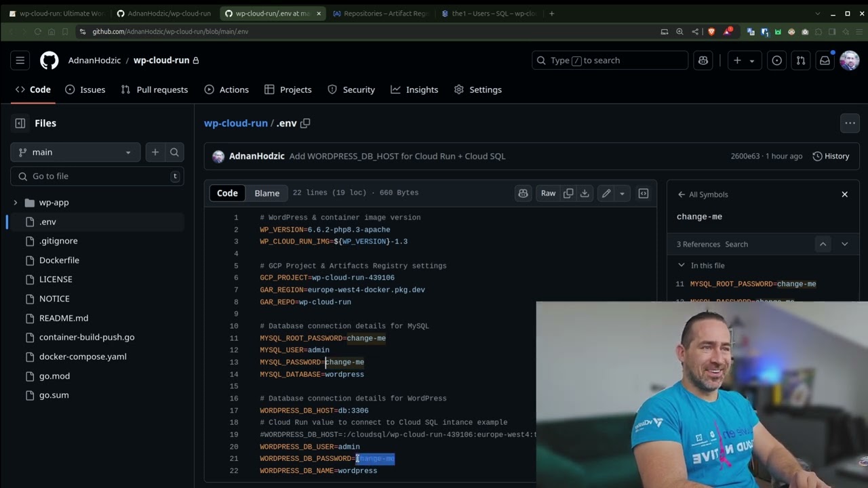This screenshot has width=868, height=488.
Task: Switch to Repositories – Artifact Registry browser tab
Action: pos(381,14)
